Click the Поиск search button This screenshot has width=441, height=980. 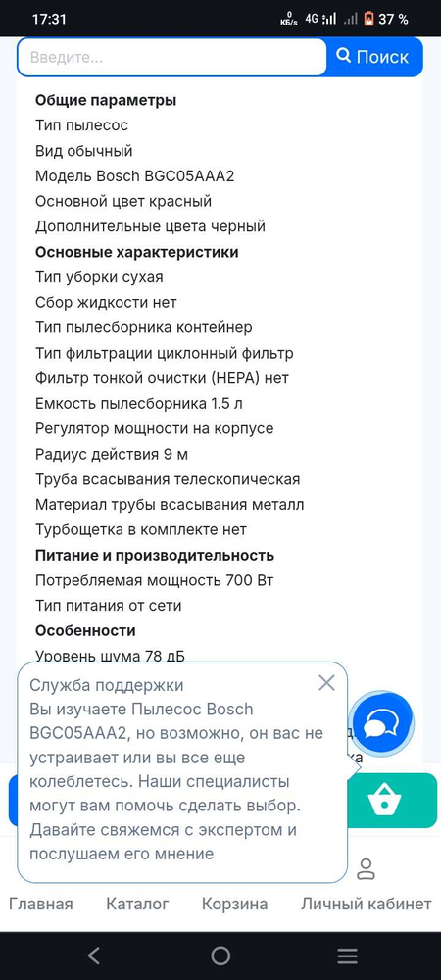[x=374, y=57]
